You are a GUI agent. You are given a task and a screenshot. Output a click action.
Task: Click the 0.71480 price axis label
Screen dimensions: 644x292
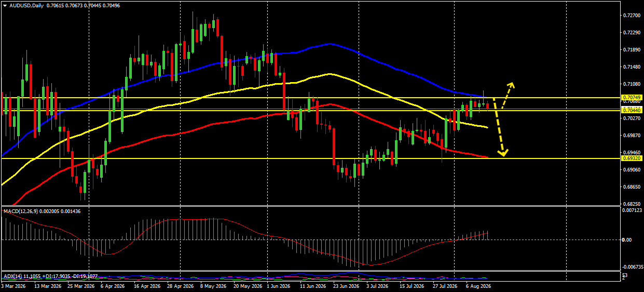(x=632, y=67)
